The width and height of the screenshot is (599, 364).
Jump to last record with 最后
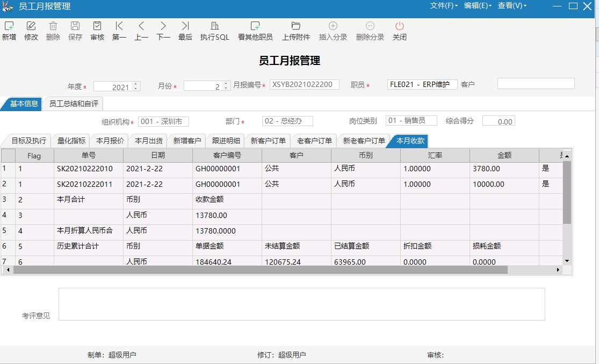(185, 26)
